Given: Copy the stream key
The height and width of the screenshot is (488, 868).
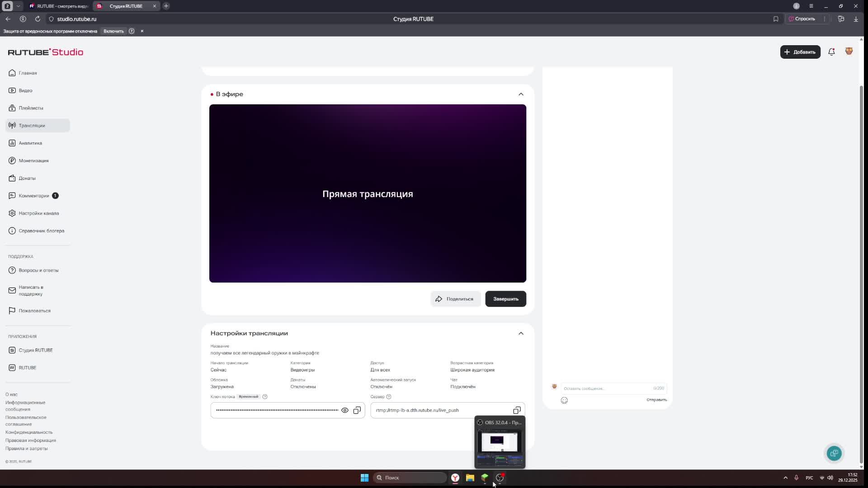Looking at the screenshot, I should 357,410.
